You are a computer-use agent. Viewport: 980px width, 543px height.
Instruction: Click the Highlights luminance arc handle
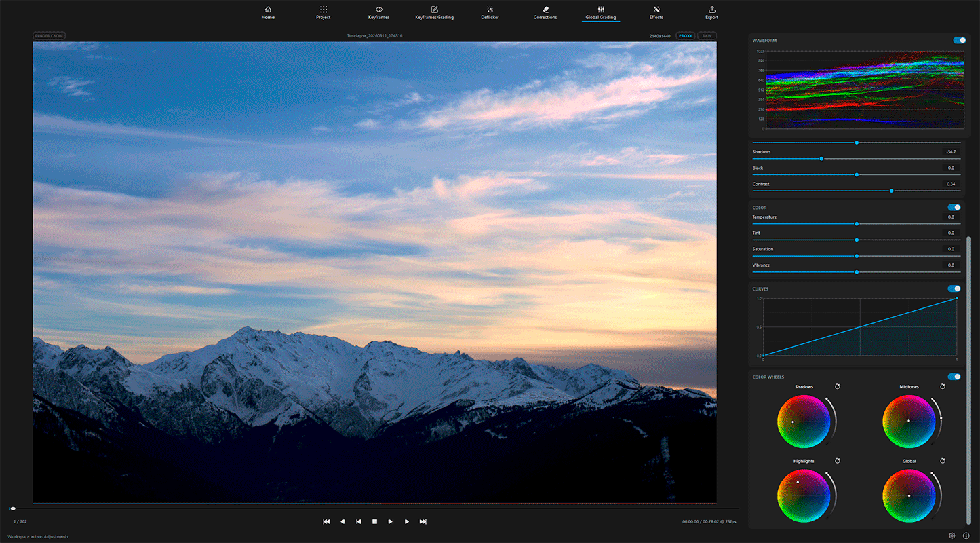tap(826, 473)
